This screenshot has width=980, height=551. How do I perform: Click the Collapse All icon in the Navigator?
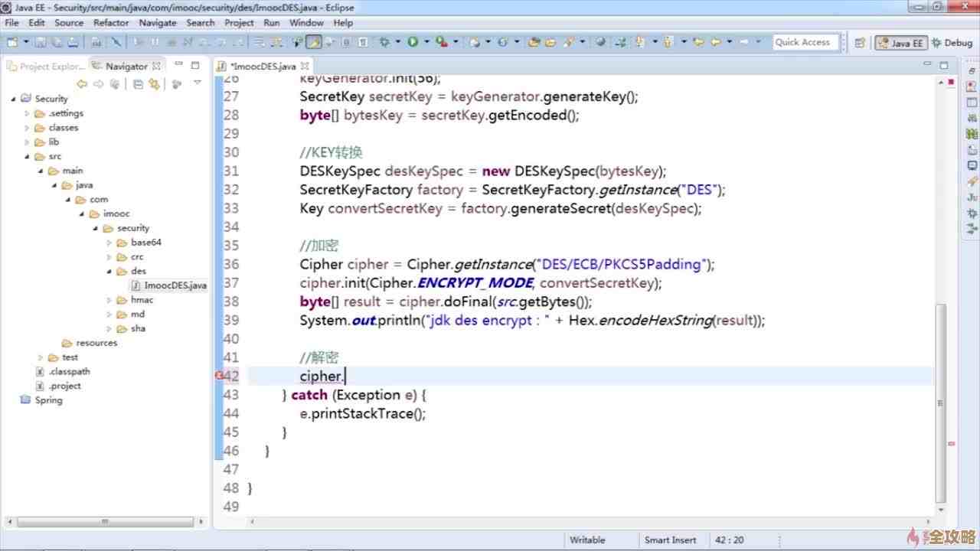click(x=138, y=84)
